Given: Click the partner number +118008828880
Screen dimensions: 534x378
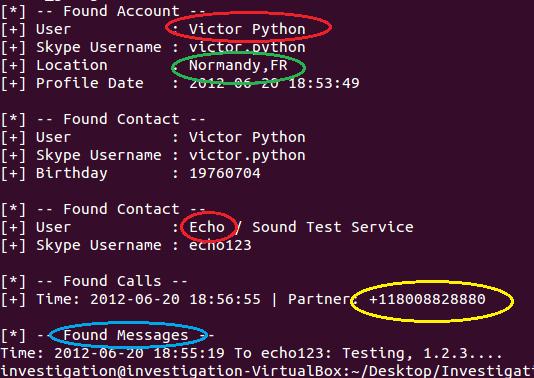Looking at the screenshot, I should [x=427, y=299].
